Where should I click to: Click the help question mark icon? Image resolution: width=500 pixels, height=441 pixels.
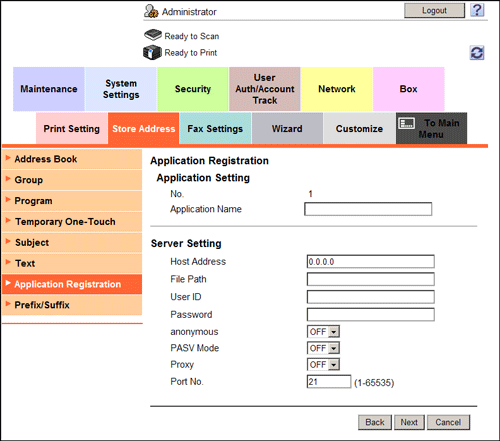pyautogui.click(x=477, y=10)
